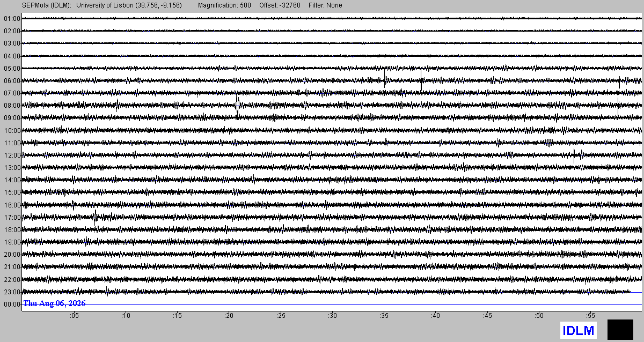Click the Thu Aug 06, 2026 date text
The image size is (644, 342).
point(54,303)
